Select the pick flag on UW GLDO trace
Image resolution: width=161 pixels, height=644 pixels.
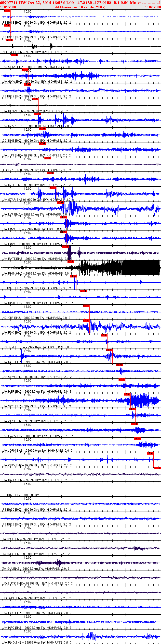(14, 55)
